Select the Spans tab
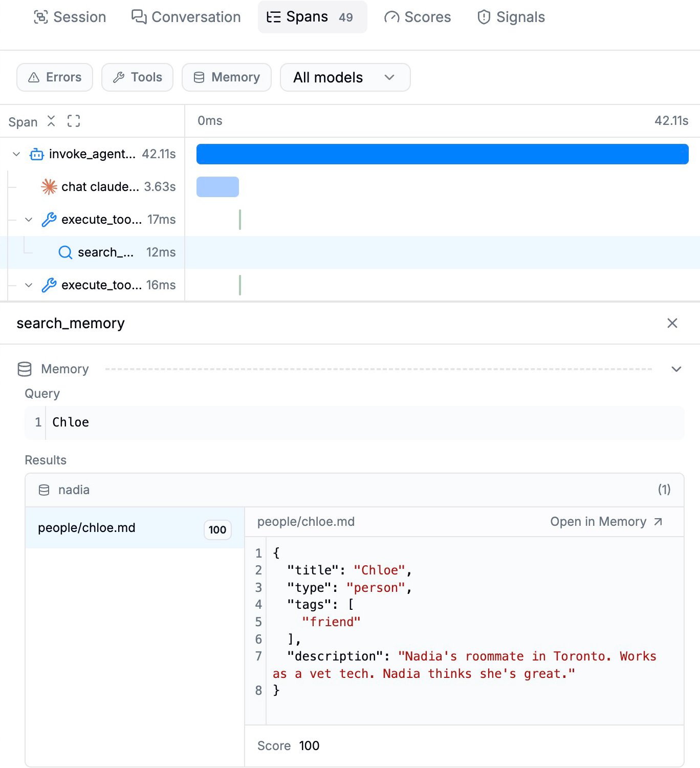Screen dimensions: 700x768 click(x=312, y=17)
